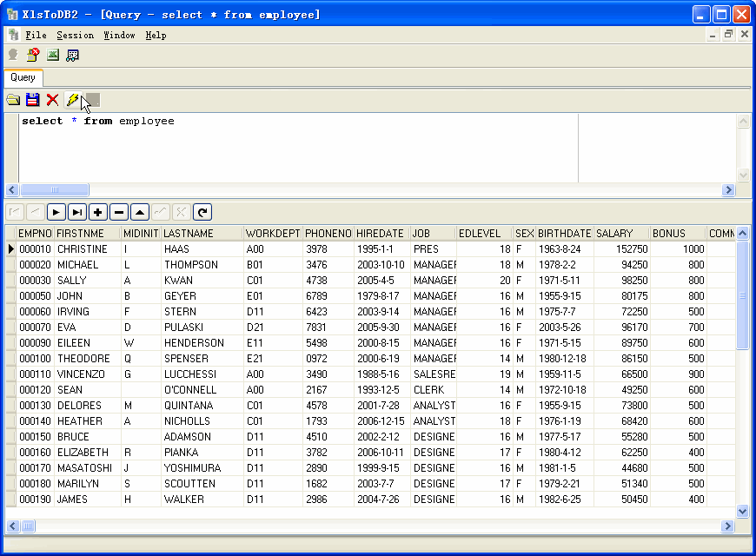
Task: Go to next record in navigator
Action: (56, 212)
